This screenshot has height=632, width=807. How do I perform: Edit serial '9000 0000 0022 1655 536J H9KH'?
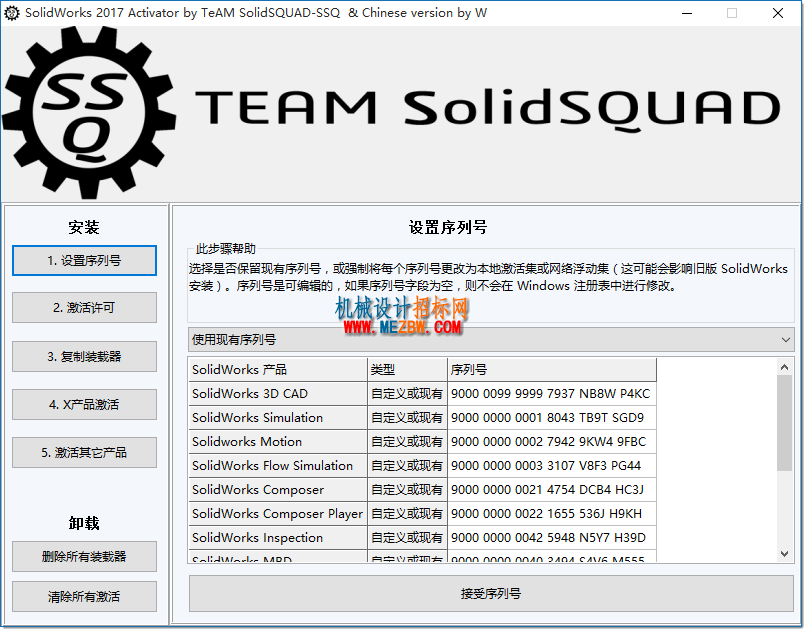click(x=552, y=514)
